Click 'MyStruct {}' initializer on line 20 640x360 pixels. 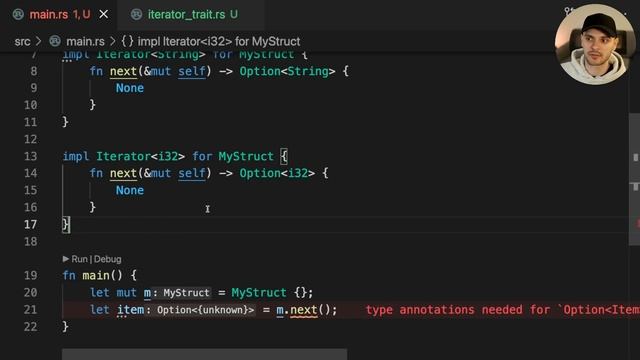tap(269, 293)
